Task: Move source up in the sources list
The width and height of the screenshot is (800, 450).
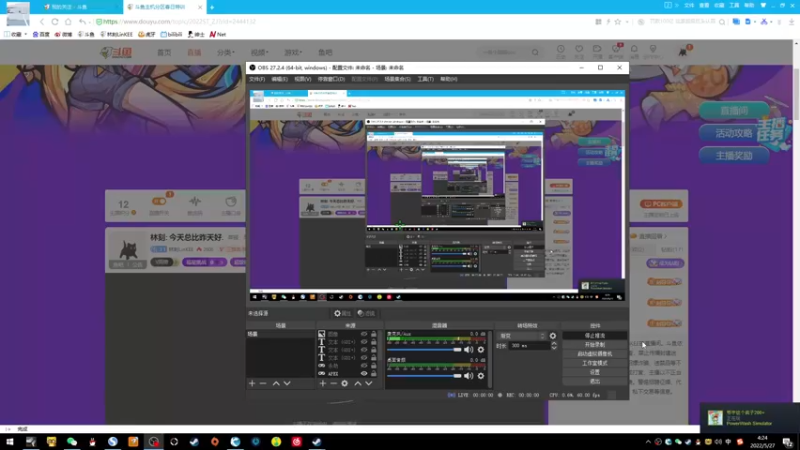Action: pyautogui.click(x=358, y=383)
